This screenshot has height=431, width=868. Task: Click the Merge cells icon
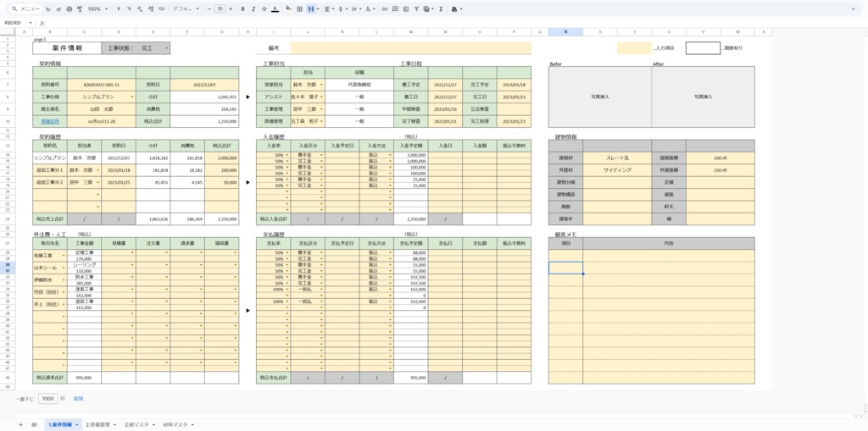click(x=310, y=8)
